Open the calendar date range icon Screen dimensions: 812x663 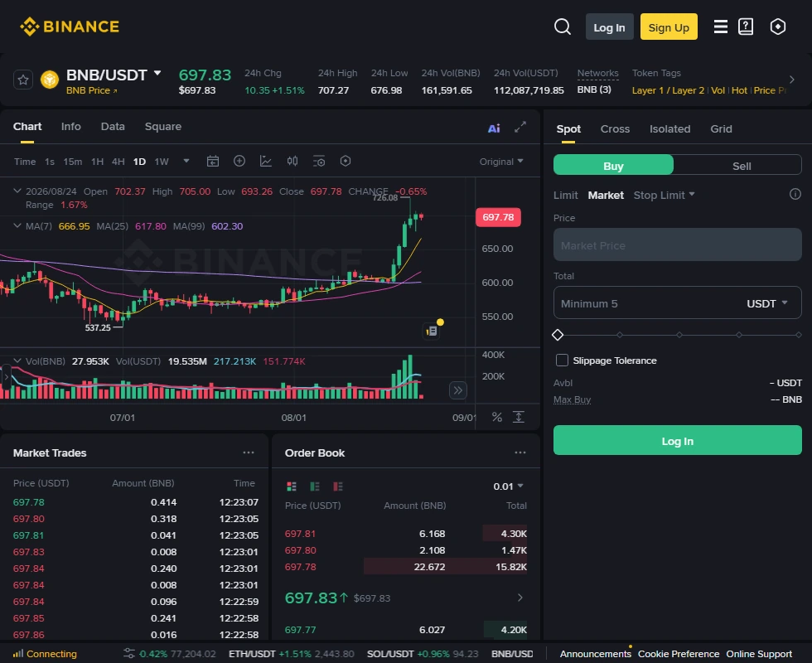(213, 161)
